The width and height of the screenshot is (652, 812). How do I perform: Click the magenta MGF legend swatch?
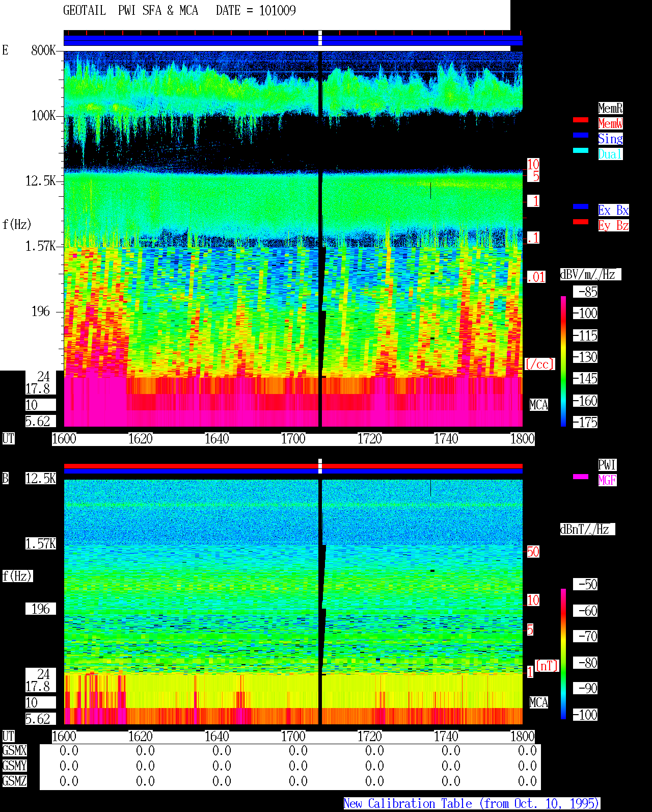tap(581, 477)
